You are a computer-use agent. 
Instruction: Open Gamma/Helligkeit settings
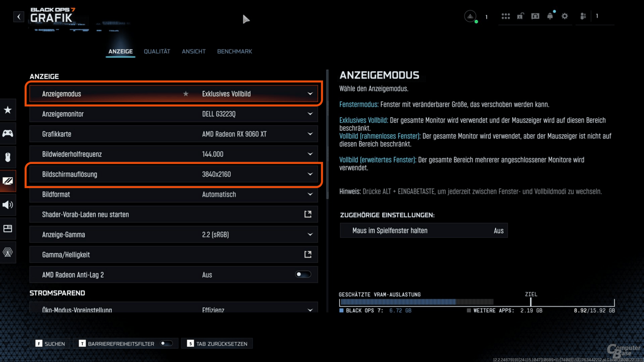coord(173,255)
